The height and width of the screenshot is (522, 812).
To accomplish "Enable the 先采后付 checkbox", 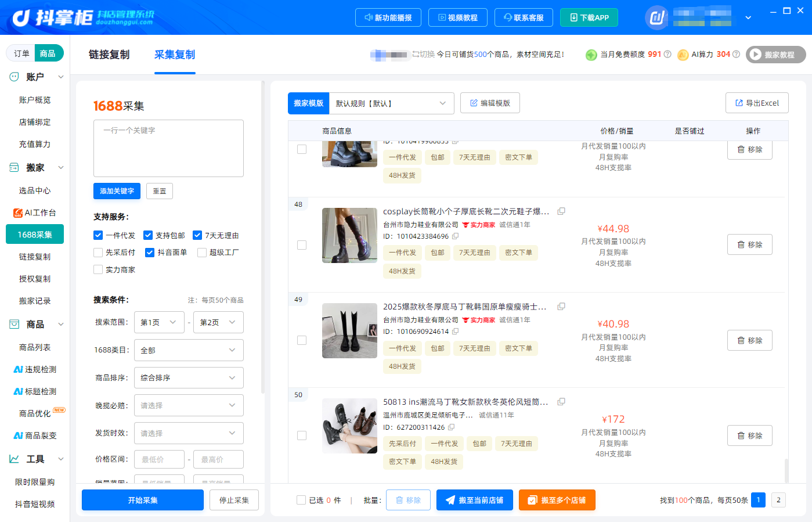I will tap(98, 253).
